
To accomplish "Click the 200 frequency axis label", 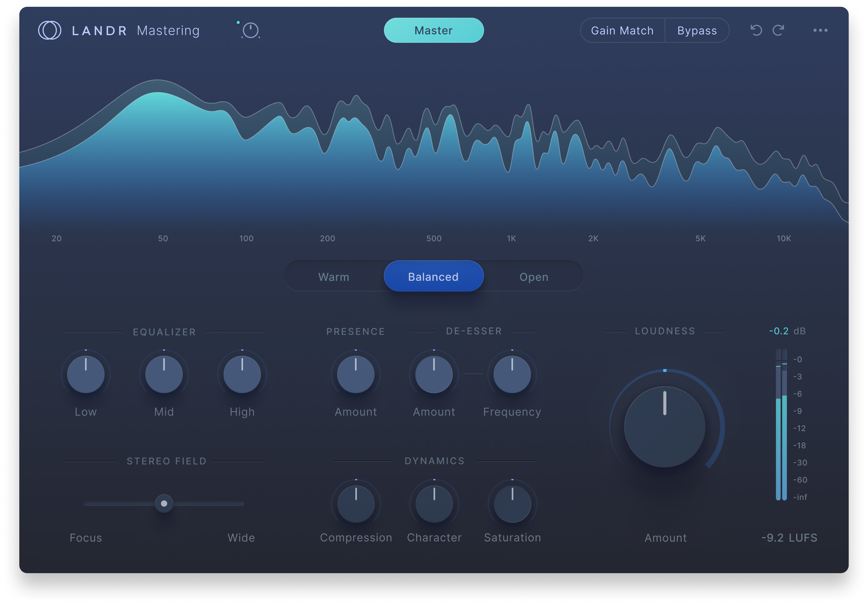I will click(328, 239).
